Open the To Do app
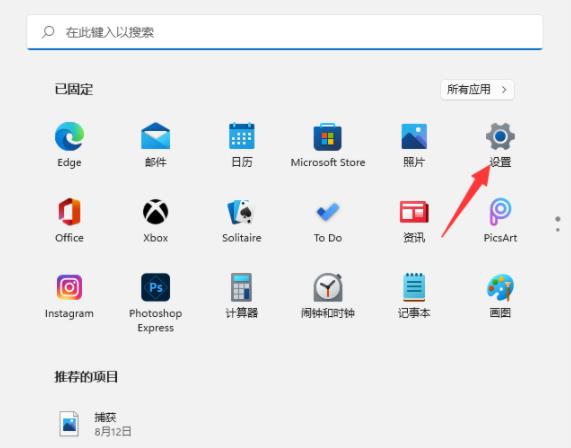571x448 pixels. [x=328, y=220]
